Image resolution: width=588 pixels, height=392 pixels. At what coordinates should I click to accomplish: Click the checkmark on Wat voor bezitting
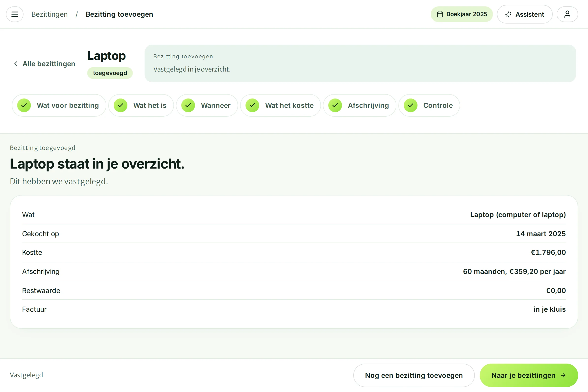(x=24, y=105)
